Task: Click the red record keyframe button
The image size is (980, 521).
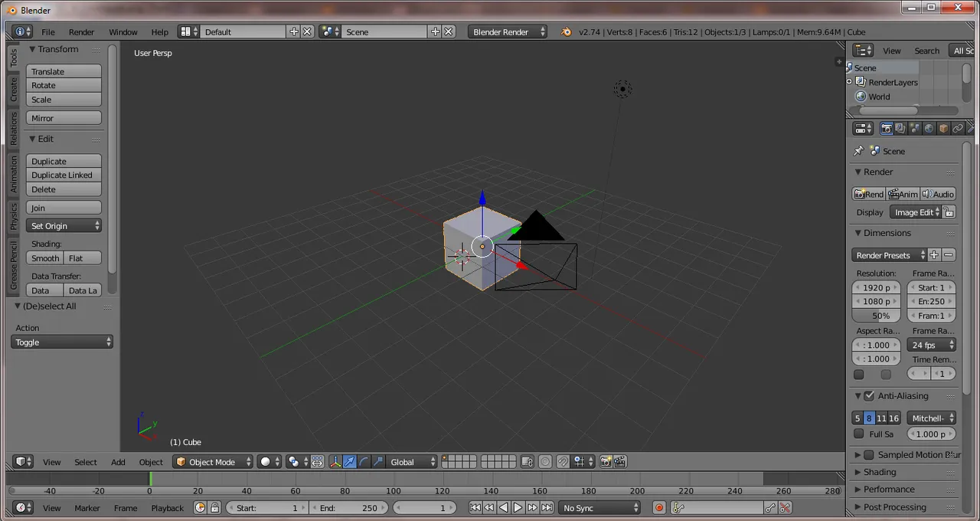Action: pyautogui.click(x=658, y=508)
